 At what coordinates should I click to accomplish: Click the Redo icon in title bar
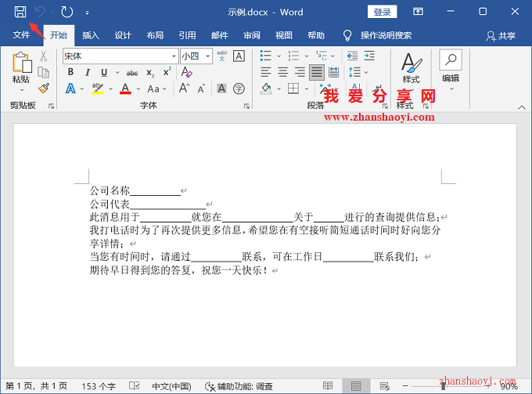click(x=66, y=13)
